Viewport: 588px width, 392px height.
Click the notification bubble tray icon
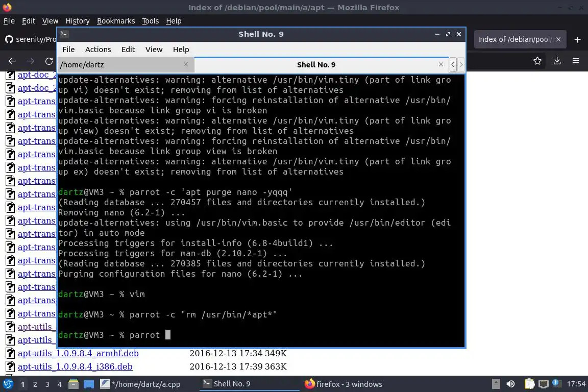click(556, 383)
